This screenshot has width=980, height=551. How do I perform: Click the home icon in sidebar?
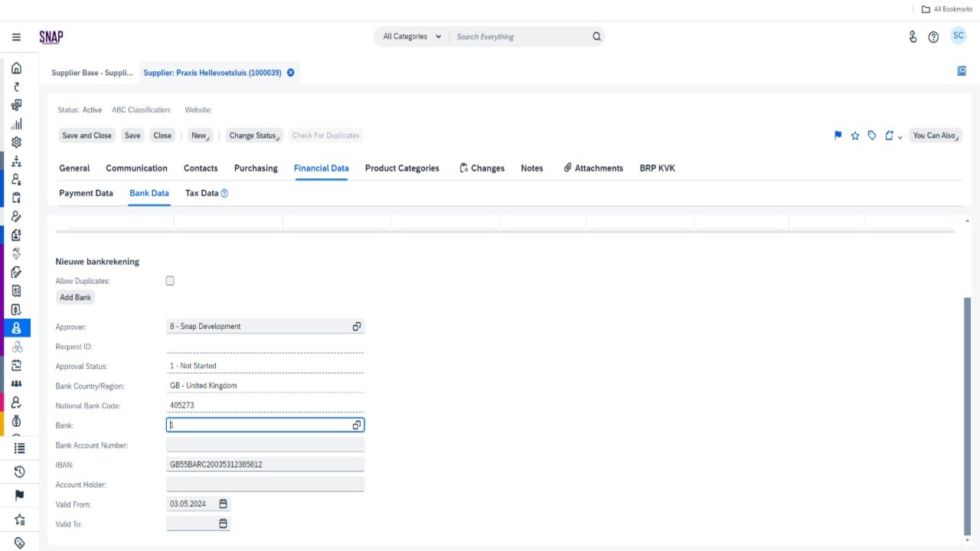[x=16, y=68]
